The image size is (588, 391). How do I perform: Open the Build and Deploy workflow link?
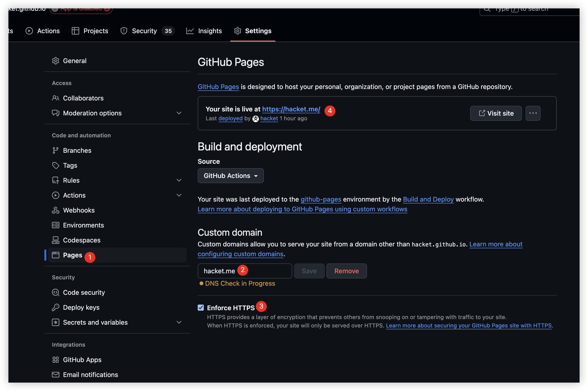click(x=428, y=199)
